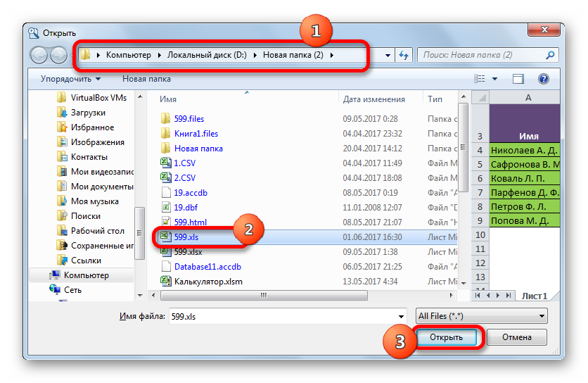Select the 599.xls file name

coord(186,237)
